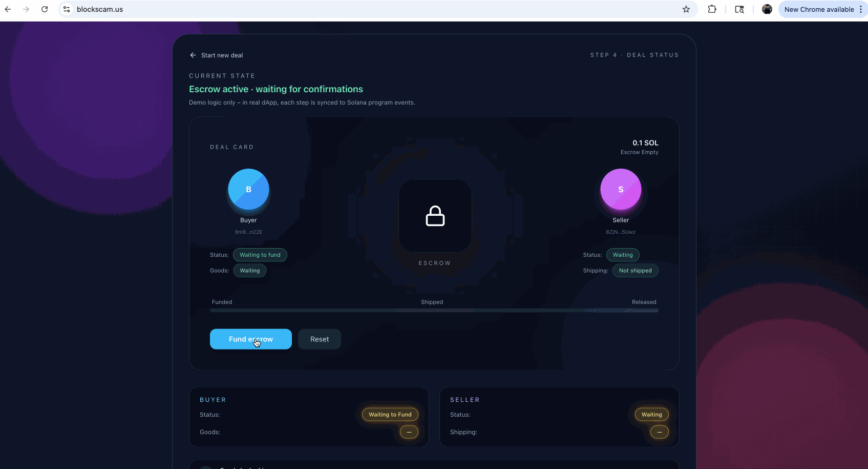The width and height of the screenshot is (868, 469).
Task: Click the Funded-Shipped-Released progress bar
Action: pyautogui.click(x=434, y=310)
